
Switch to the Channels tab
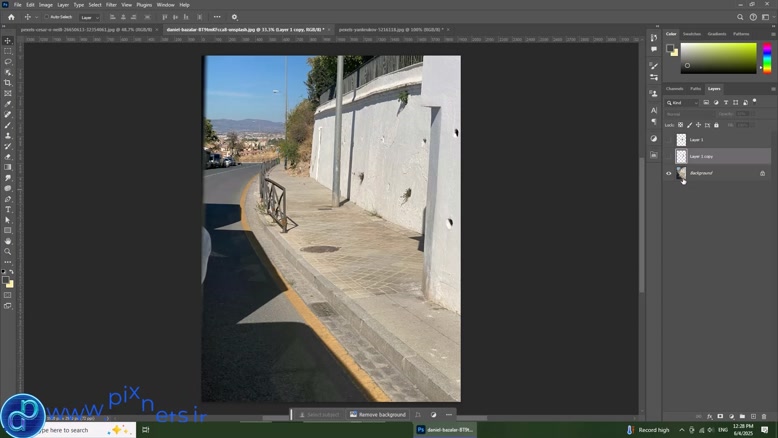675,89
